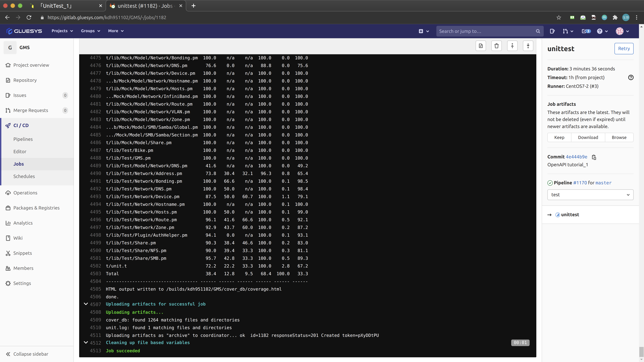Expand the Projects menu

[62, 31]
